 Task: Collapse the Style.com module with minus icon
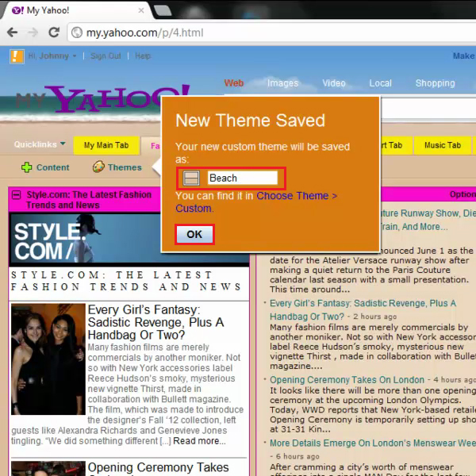[17, 195]
